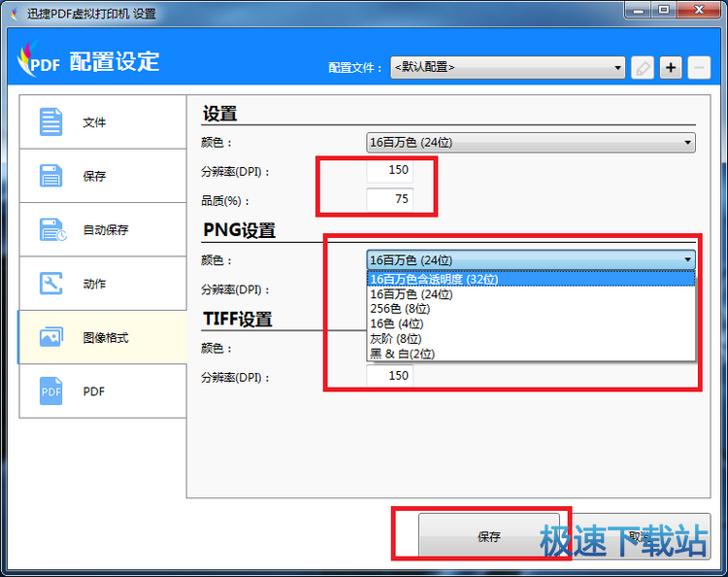This screenshot has height=577, width=728.
Task: Choose 16百万色 (24位) in open list
Action: pos(531,294)
